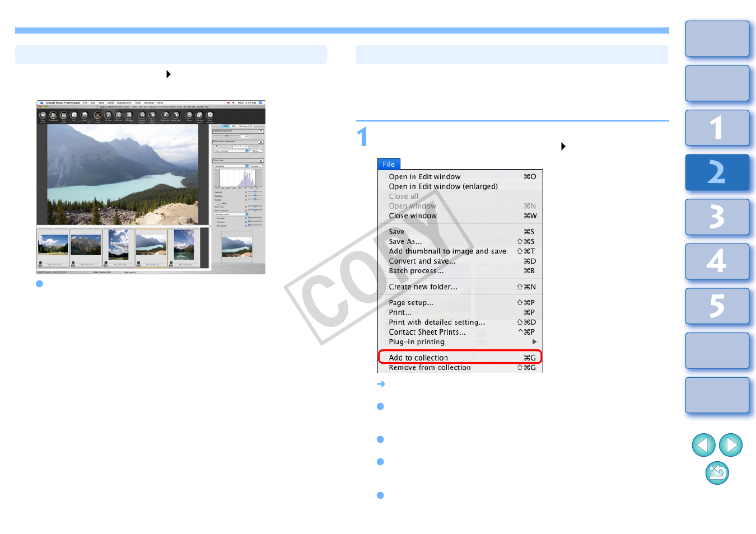Image resolution: width=756 pixels, height=534 pixels.
Task: Click the 50% view toolbar icon
Action: click(x=108, y=115)
